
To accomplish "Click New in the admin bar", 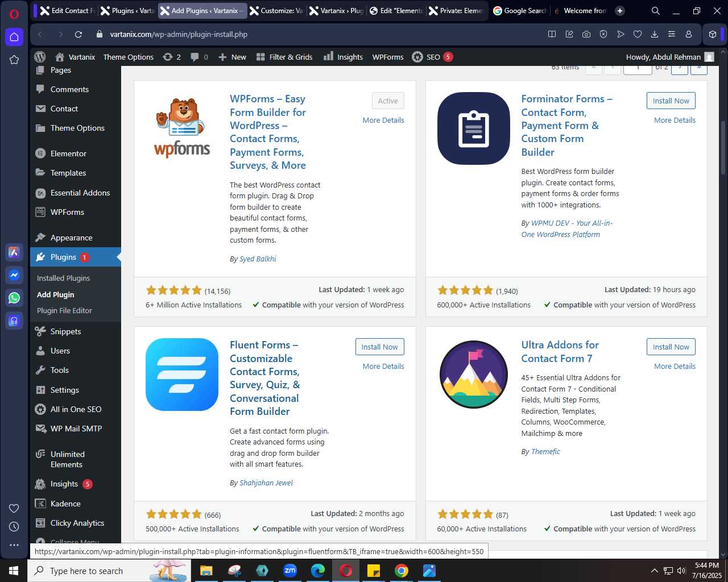I will point(232,57).
